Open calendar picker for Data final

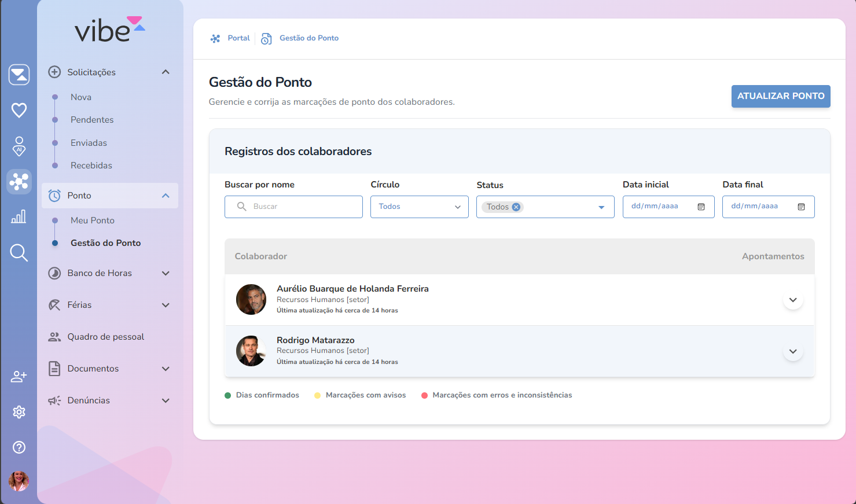click(x=801, y=207)
